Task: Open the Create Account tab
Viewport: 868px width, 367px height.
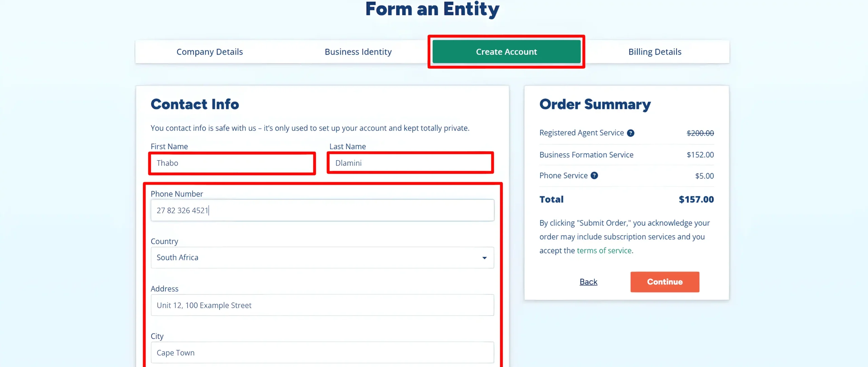Action: (x=506, y=52)
